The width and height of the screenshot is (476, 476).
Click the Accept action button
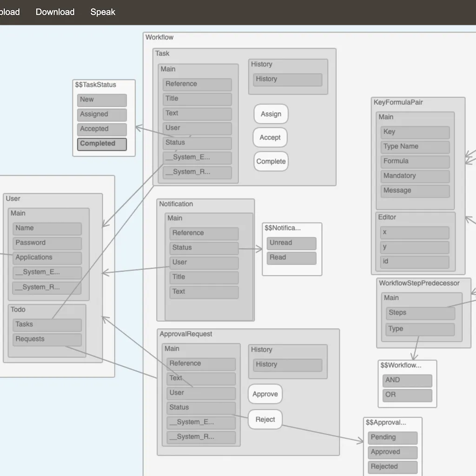click(270, 138)
